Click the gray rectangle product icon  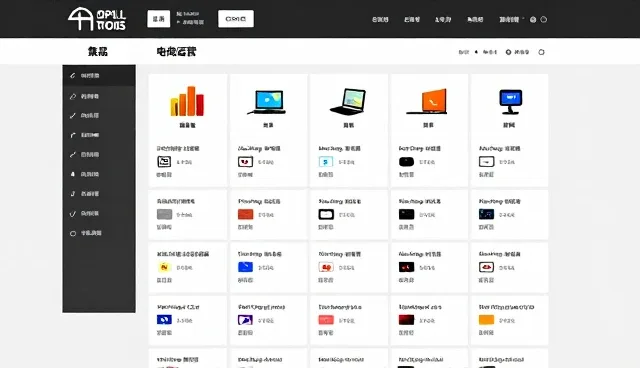click(x=164, y=214)
